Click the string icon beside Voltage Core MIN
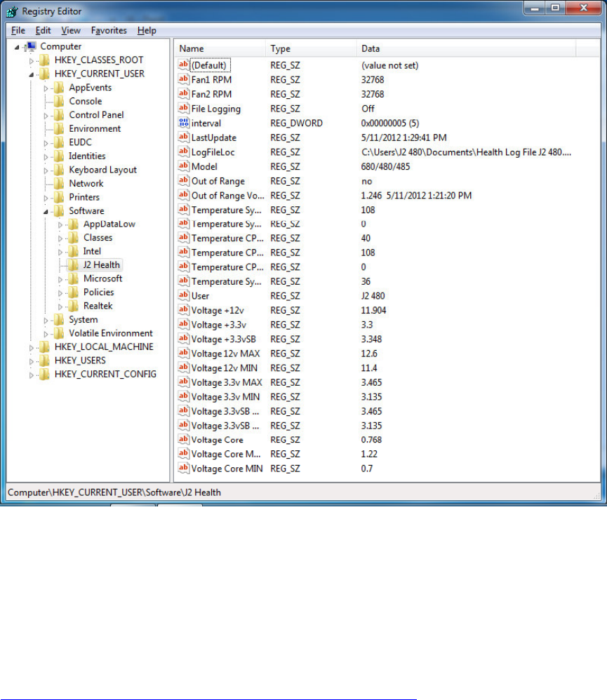The width and height of the screenshot is (607, 700). 183,469
